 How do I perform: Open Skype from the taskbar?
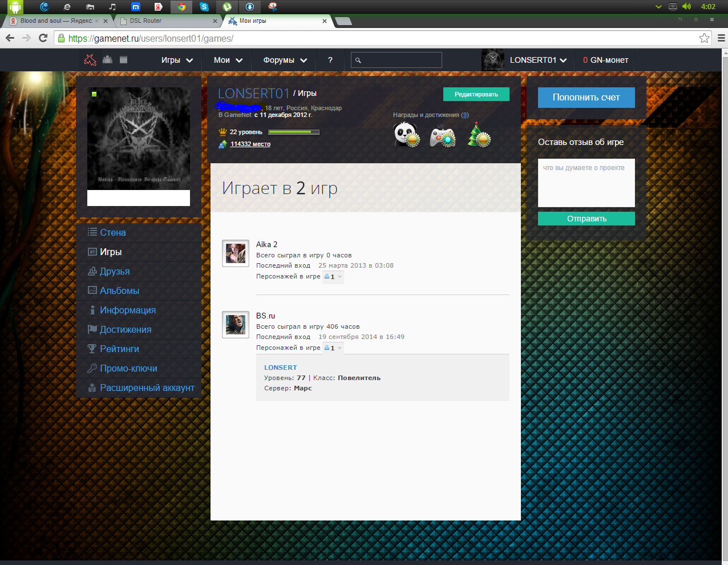pos(204,7)
